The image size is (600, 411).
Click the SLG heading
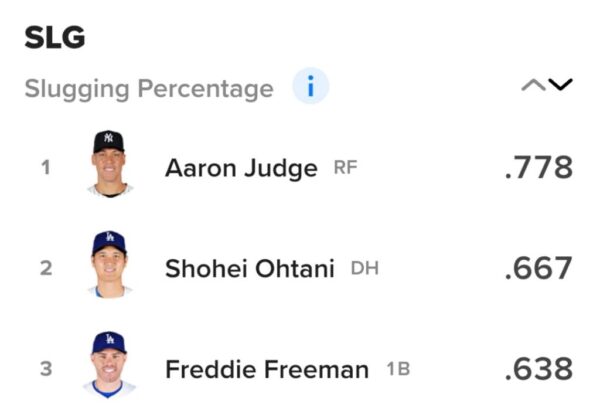[55, 38]
